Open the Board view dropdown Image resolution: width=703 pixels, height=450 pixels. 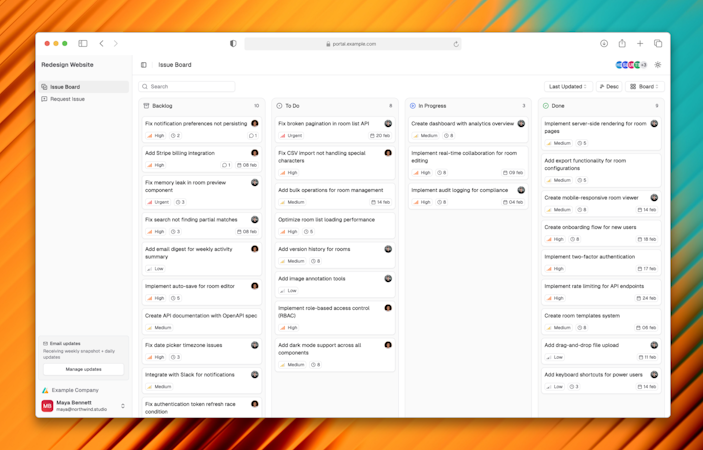[x=645, y=87]
